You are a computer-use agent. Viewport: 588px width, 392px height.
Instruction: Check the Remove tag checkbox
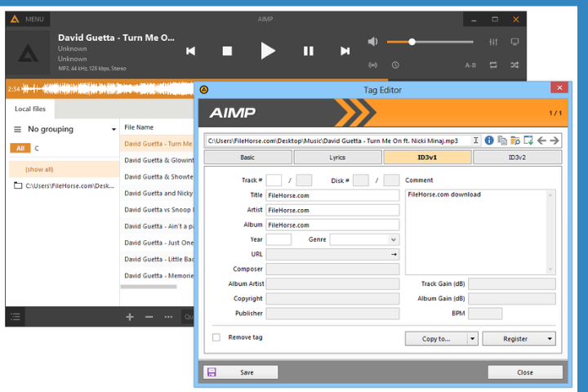[x=216, y=337]
